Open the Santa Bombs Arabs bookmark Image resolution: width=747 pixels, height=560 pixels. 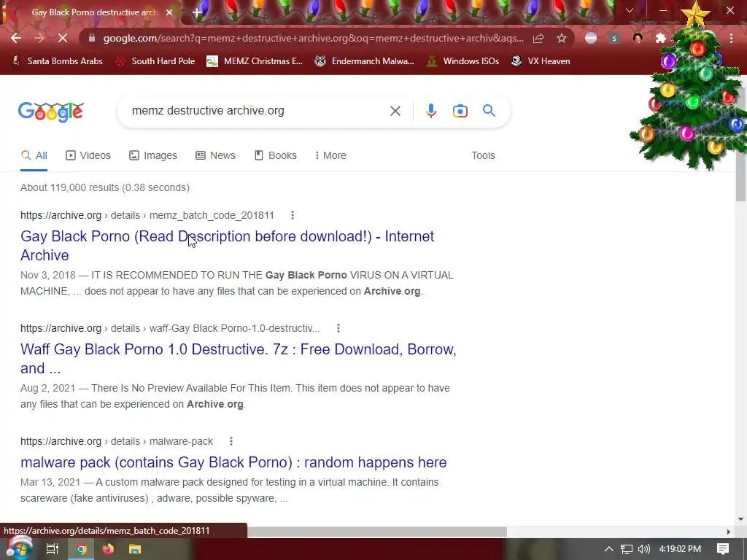57,61
